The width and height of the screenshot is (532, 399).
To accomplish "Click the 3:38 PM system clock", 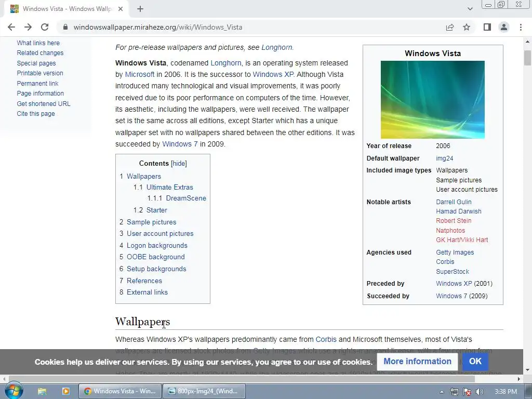I will coord(506,392).
